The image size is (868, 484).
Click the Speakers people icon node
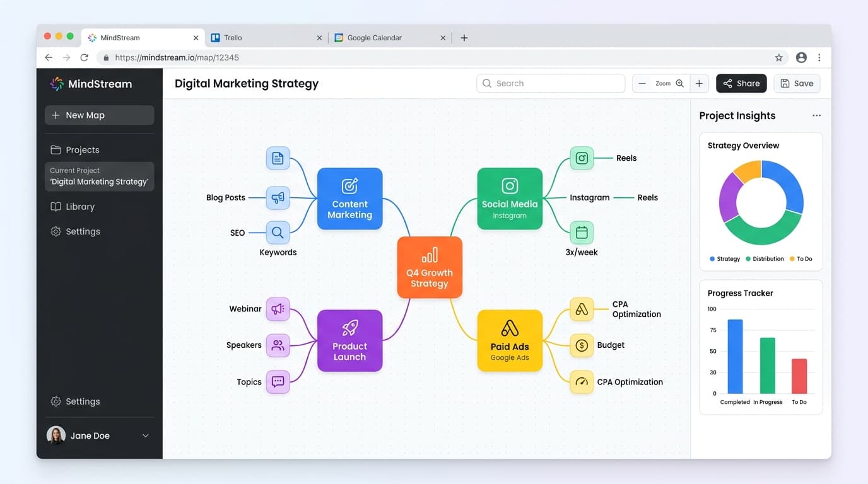(x=278, y=345)
